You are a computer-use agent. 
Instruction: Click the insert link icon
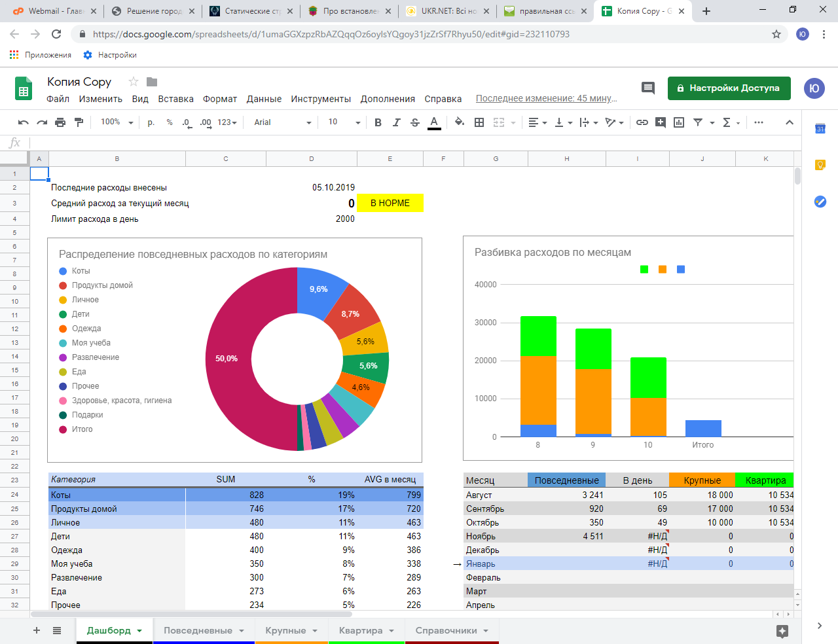click(x=642, y=122)
